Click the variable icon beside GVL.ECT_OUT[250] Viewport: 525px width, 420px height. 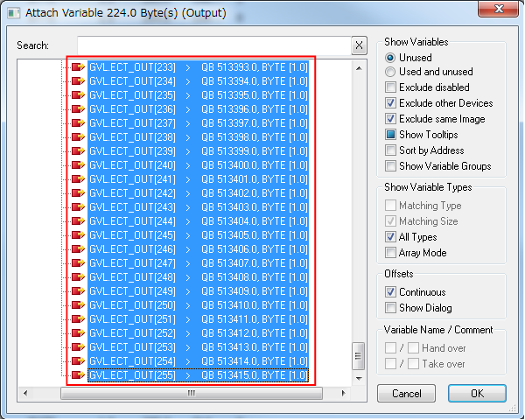pyautogui.click(x=79, y=305)
